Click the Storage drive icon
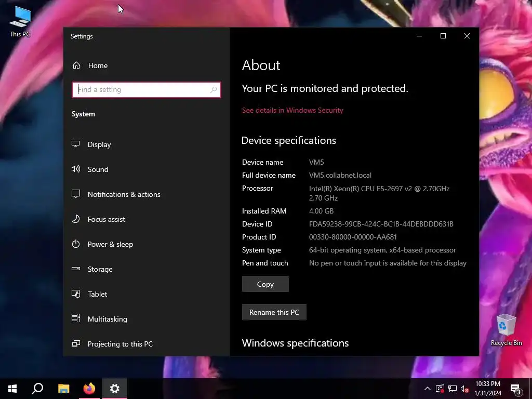Image resolution: width=532 pixels, height=399 pixels. tap(76, 269)
